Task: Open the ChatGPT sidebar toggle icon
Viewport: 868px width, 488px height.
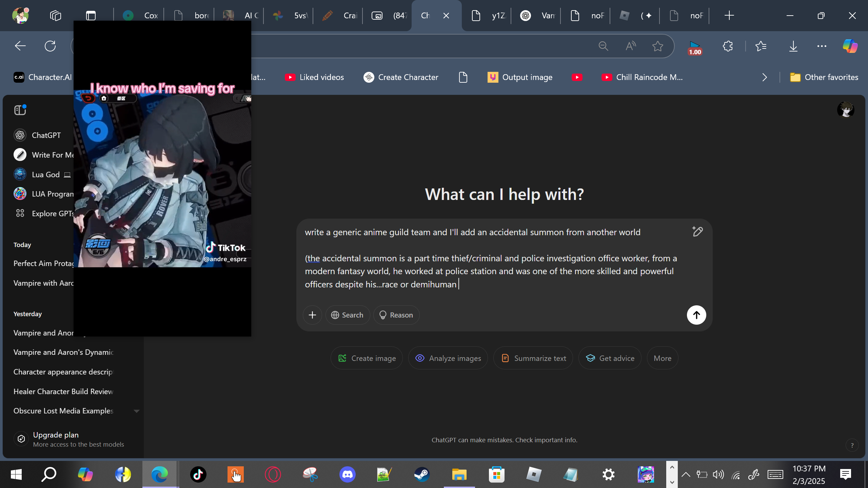Action: (x=20, y=110)
